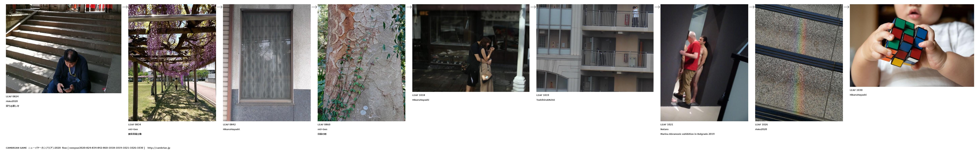980x152 pixels.
Task: Click the arrow before the curtained window photo
Action: (x=219, y=7)
